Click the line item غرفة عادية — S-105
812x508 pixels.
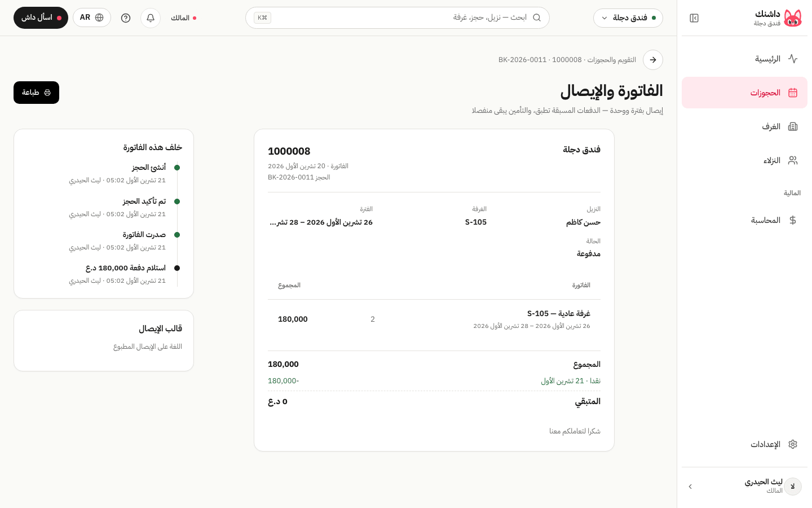pyautogui.click(x=559, y=313)
